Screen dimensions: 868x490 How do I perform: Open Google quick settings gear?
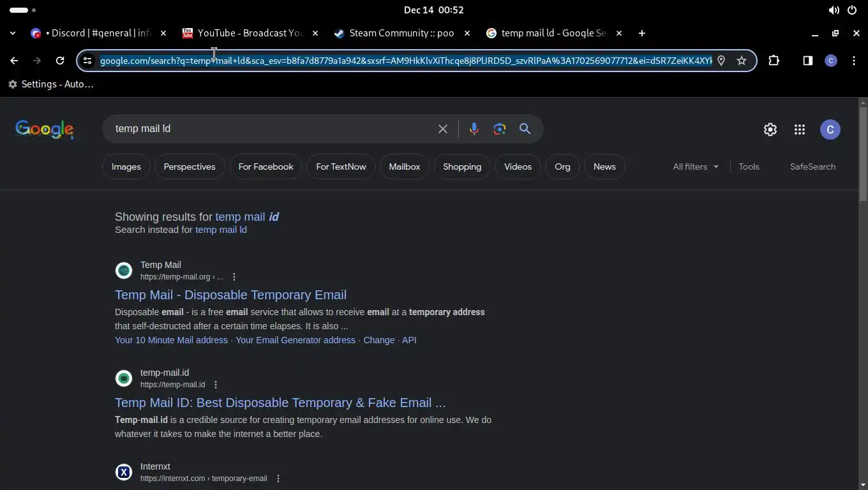coord(770,130)
